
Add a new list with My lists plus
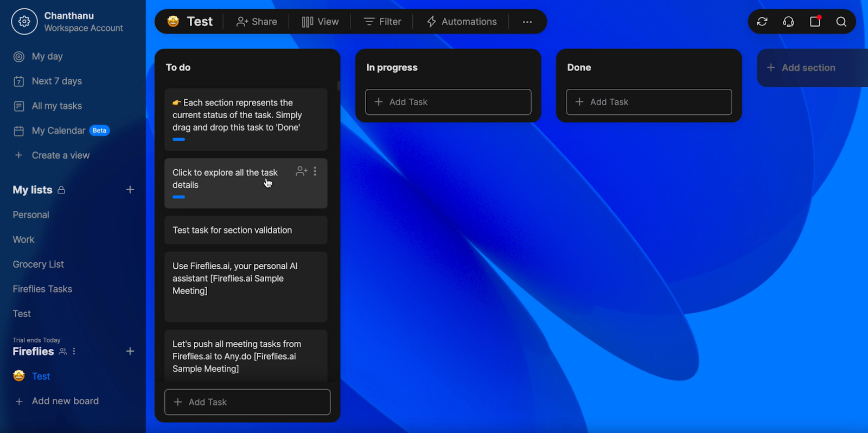point(130,190)
